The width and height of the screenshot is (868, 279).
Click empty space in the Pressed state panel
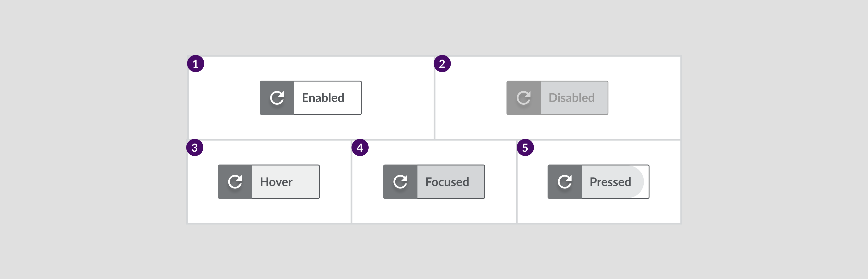coord(600,211)
